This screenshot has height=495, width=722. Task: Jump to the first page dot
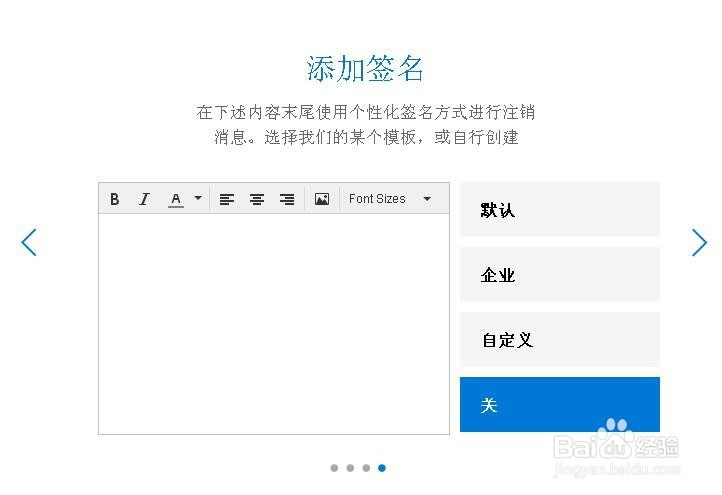[334, 468]
